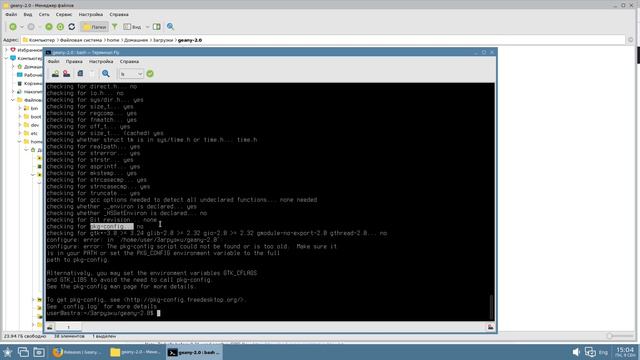Click the green filter funnel icon

point(115,27)
